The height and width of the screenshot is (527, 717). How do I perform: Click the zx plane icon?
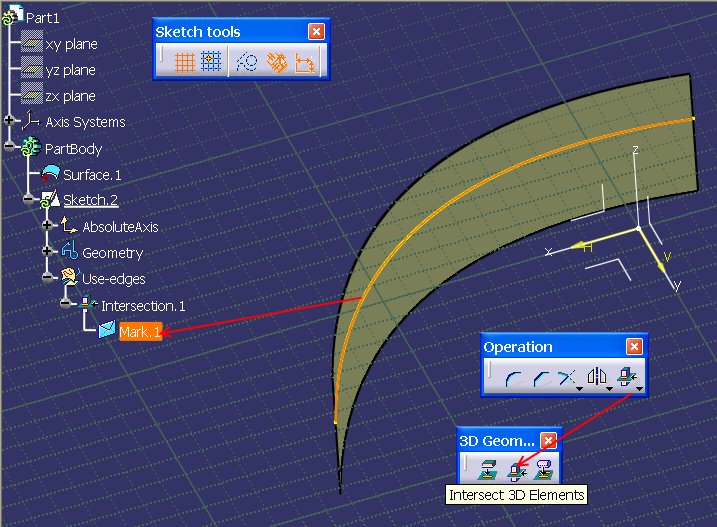[32, 94]
